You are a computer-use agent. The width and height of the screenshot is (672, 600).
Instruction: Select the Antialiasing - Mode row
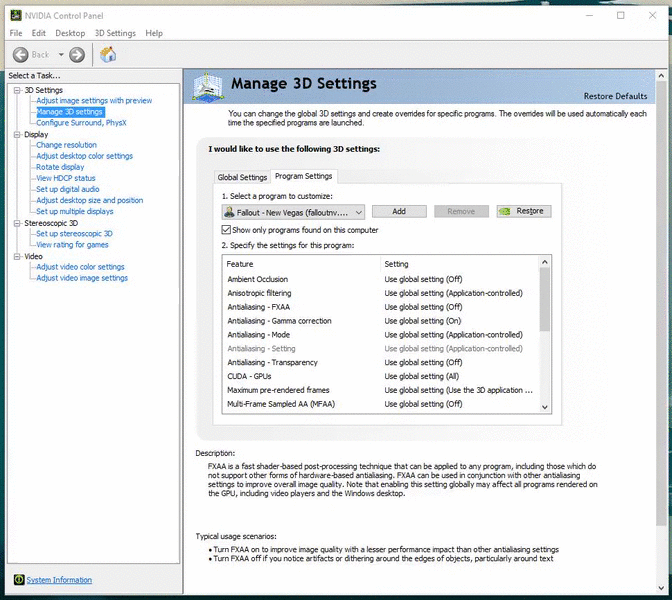[380, 335]
